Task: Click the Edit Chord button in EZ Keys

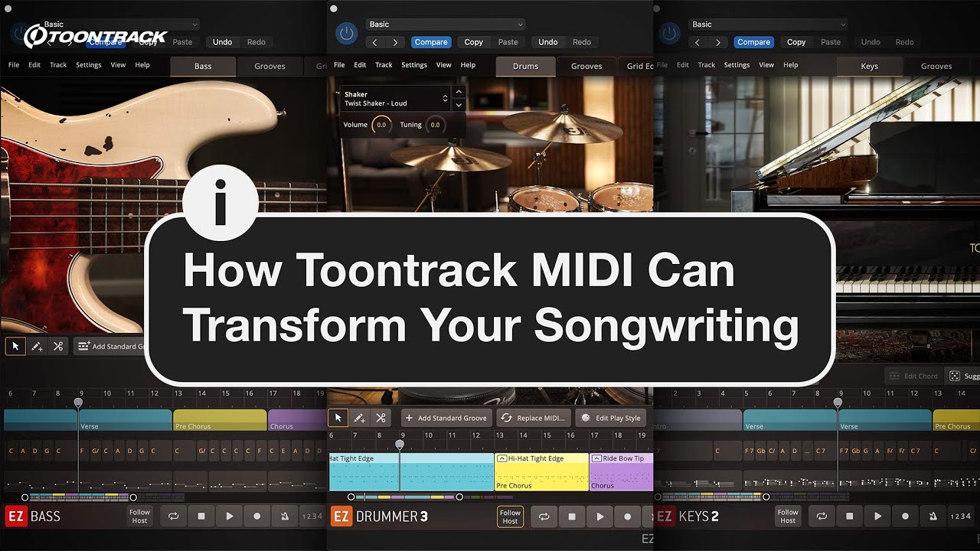Action: tap(913, 376)
